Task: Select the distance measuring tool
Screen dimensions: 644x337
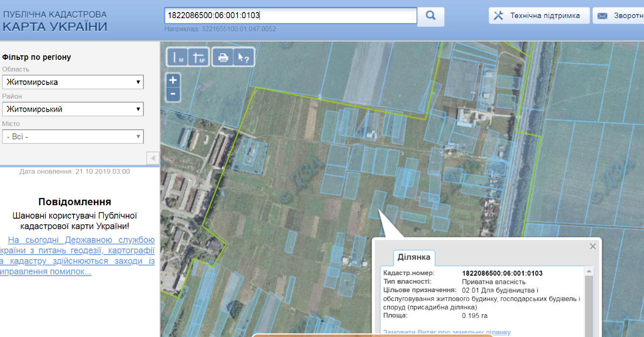Action: (177, 57)
